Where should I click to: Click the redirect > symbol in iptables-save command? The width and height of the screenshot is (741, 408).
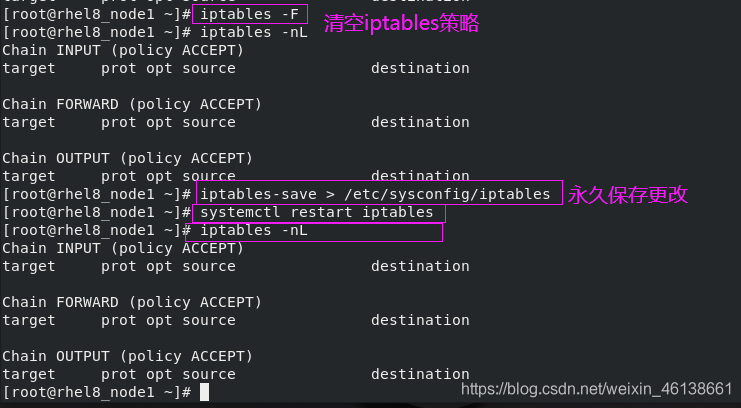click(330, 194)
